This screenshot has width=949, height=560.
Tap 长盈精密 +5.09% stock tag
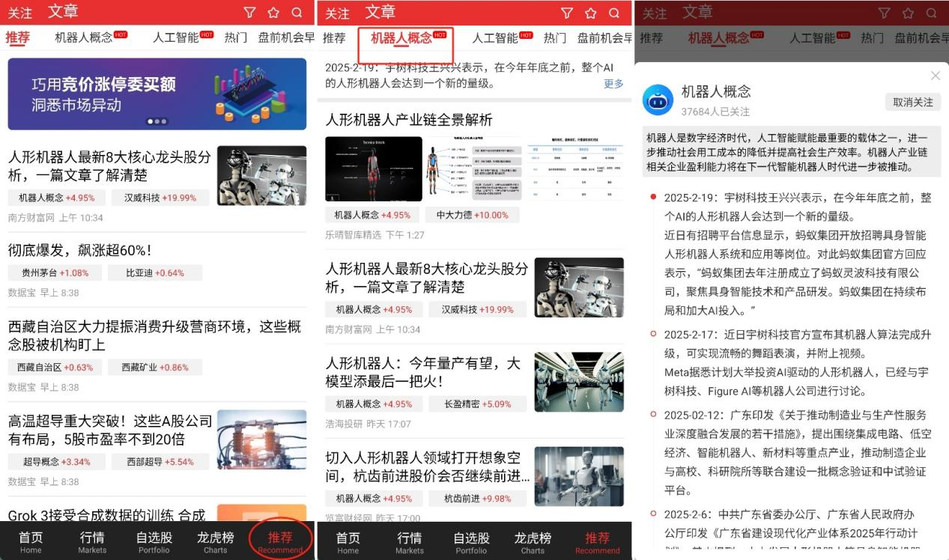point(478,404)
